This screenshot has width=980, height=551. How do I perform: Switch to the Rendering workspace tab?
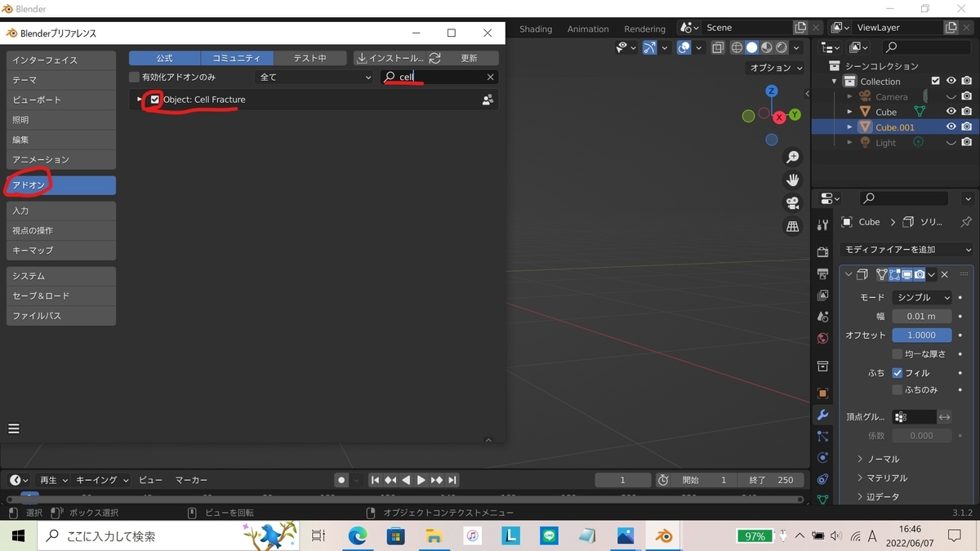[x=644, y=29]
